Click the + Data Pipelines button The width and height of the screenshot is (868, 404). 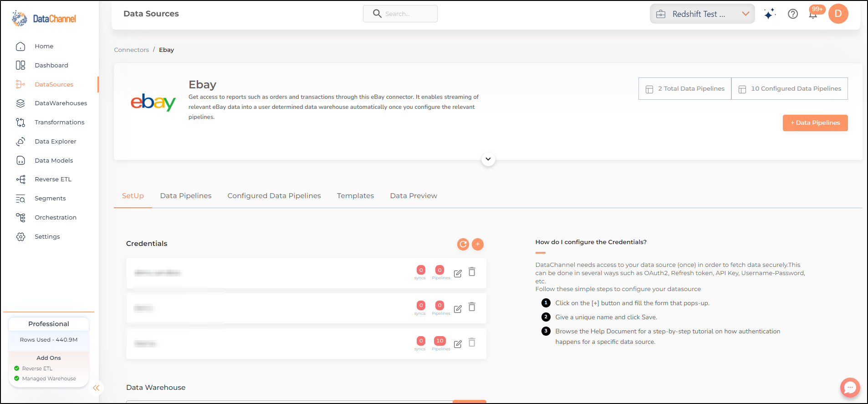pos(815,123)
